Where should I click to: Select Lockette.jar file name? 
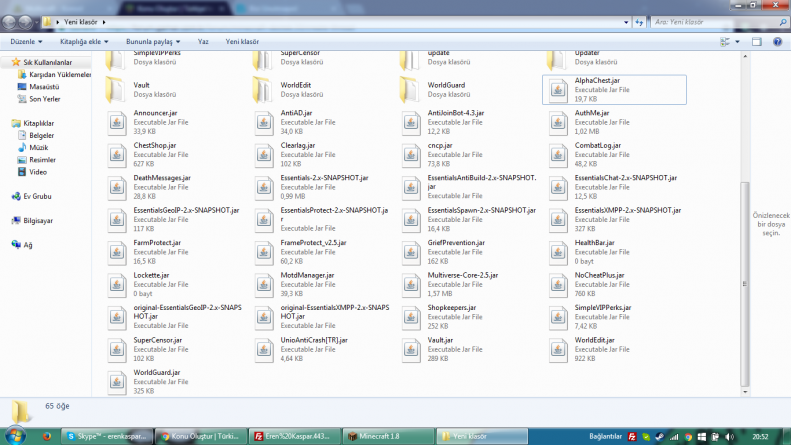point(151,275)
